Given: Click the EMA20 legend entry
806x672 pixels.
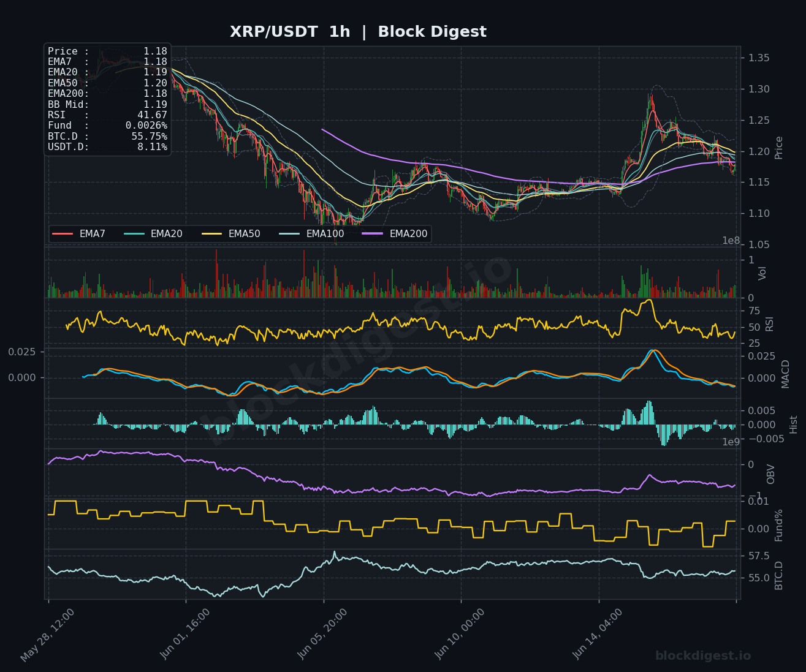Looking at the screenshot, I should [153, 234].
